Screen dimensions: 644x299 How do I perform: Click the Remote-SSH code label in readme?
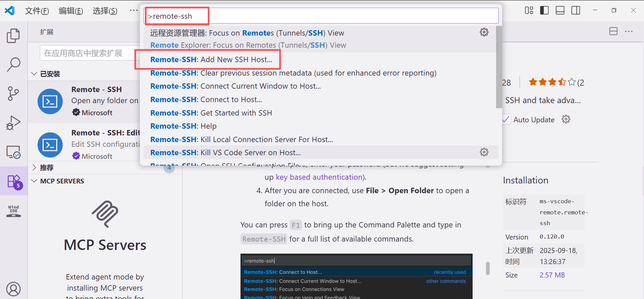[264, 239]
